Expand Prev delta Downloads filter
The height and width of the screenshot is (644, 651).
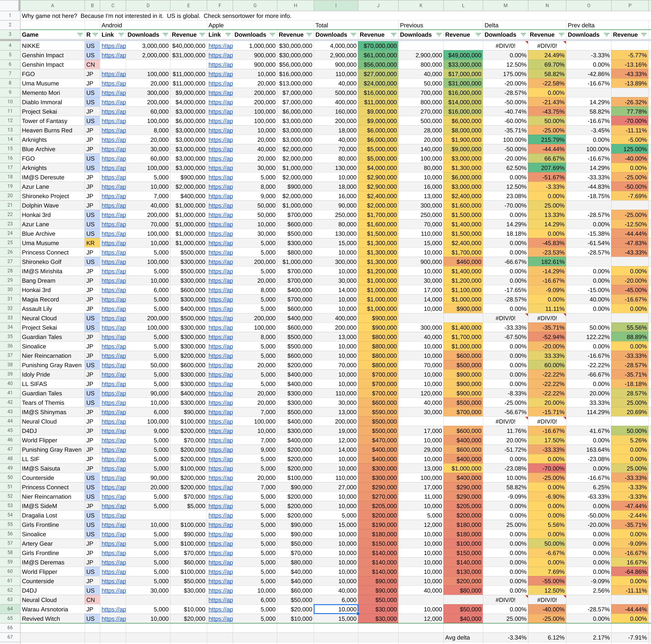pyautogui.click(x=606, y=35)
